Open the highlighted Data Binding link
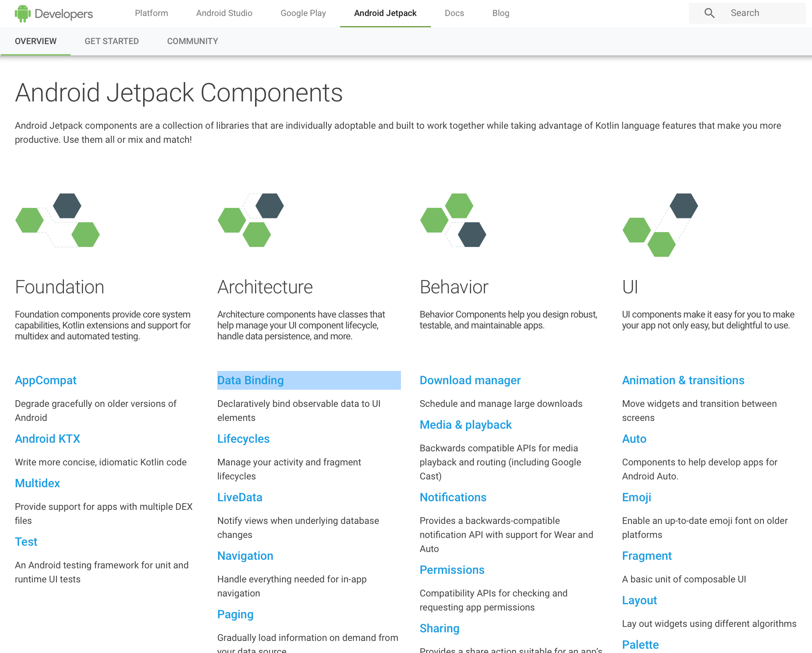Screen dimensions: 812x653 250,380
